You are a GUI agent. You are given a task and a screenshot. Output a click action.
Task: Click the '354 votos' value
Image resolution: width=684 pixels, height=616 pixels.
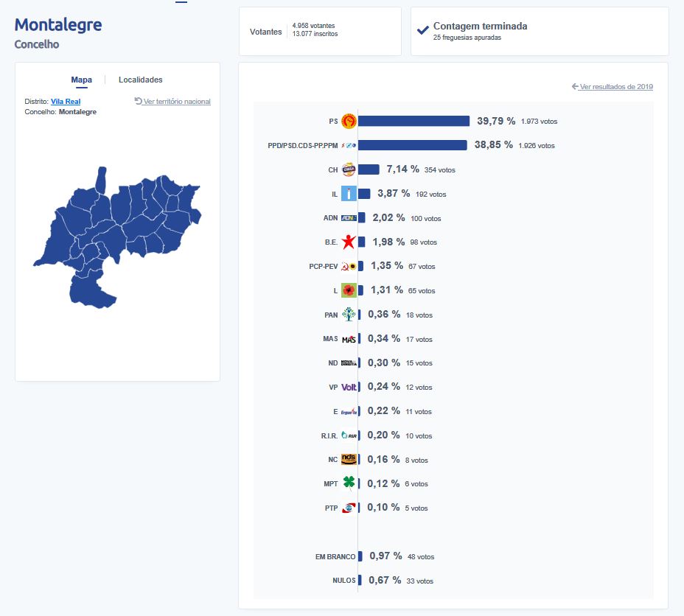pos(440,170)
